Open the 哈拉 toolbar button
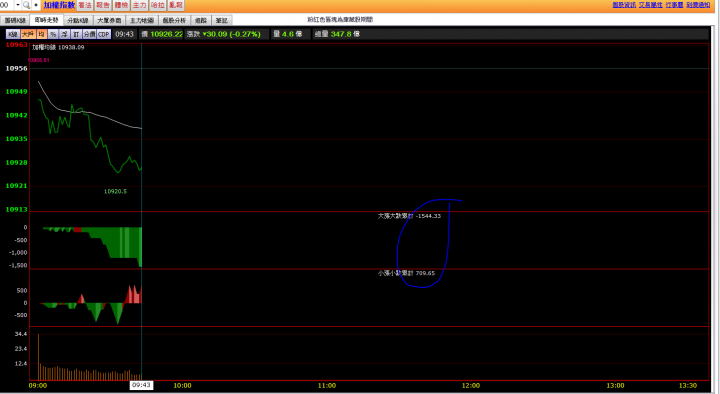Screen dimensions: 720x394 point(158,5)
